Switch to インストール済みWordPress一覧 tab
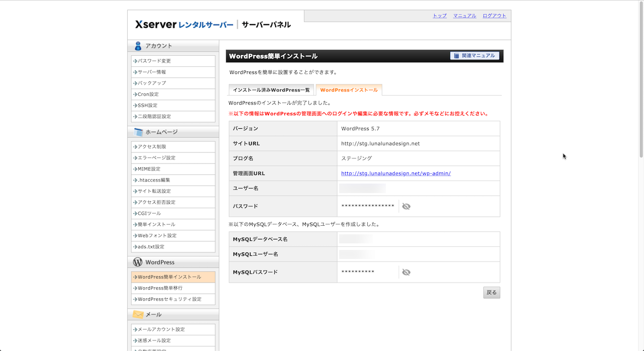The height and width of the screenshot is (351, 644). point(271,90)
